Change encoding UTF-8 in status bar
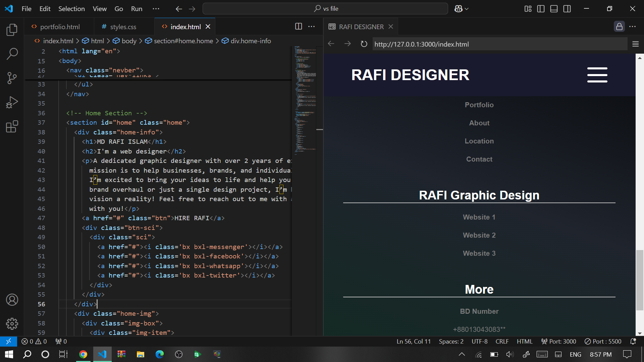The height and width of the screenshot is (362, 644). 480,341
